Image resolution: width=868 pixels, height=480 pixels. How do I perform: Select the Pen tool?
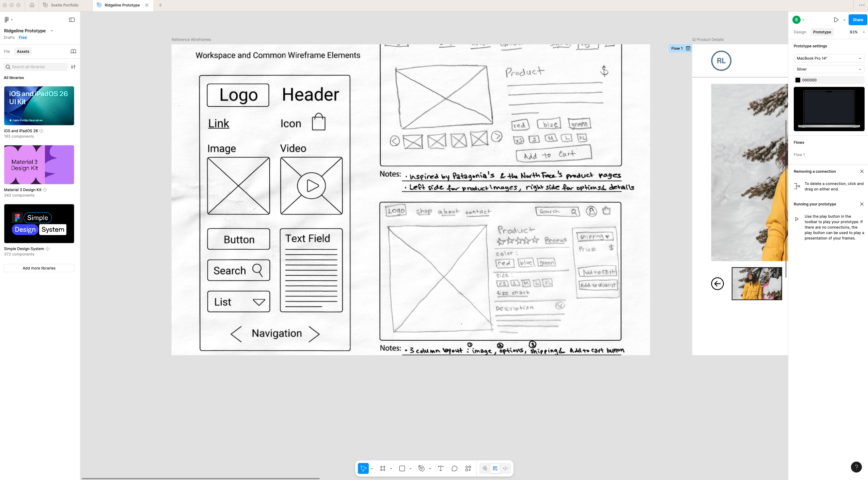(421, 468)
